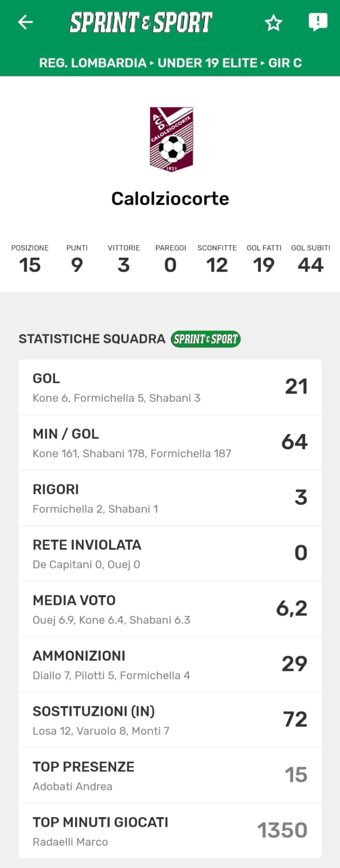Select the RIGORI statistics row

click(x=170, y=498)
